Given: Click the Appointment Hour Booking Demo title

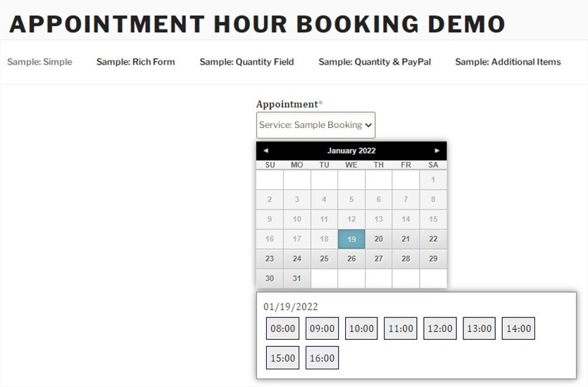Looking at the screenshot, I should (x=257, y=24).
